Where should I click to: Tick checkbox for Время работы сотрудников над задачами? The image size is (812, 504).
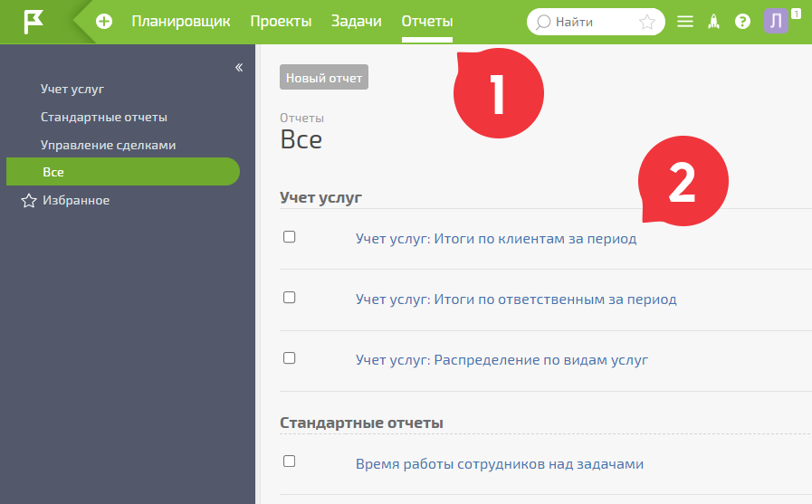point(290,461)
